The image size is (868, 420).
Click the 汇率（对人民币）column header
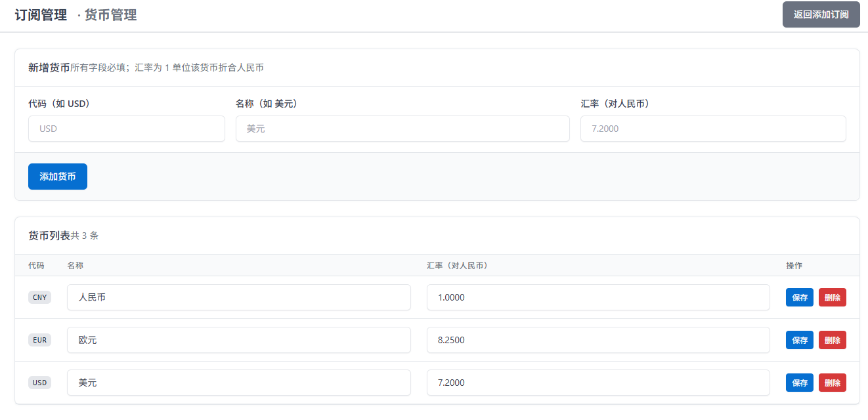click(457, 266)
